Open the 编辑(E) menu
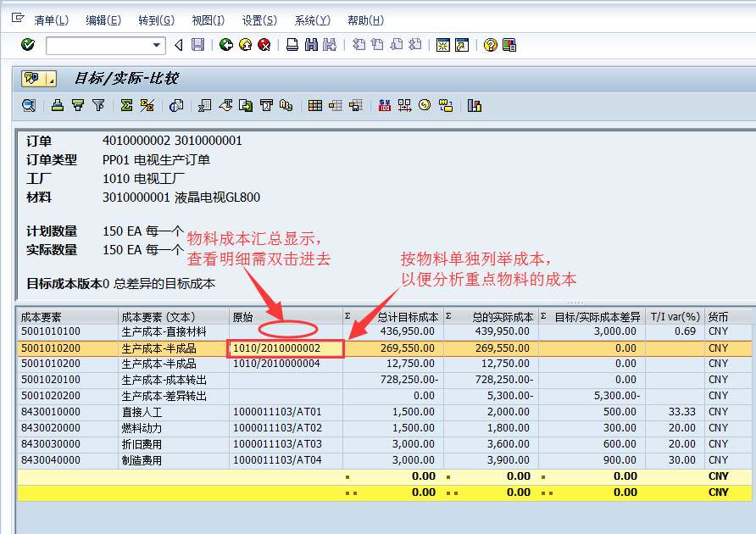This screenshot has width=756, height=534. tap(103, 20)
